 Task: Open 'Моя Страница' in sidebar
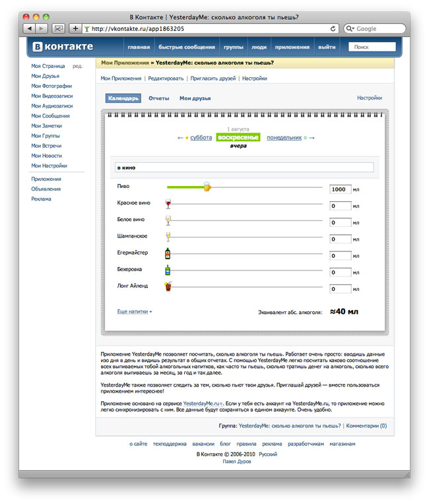coord(48,66)
